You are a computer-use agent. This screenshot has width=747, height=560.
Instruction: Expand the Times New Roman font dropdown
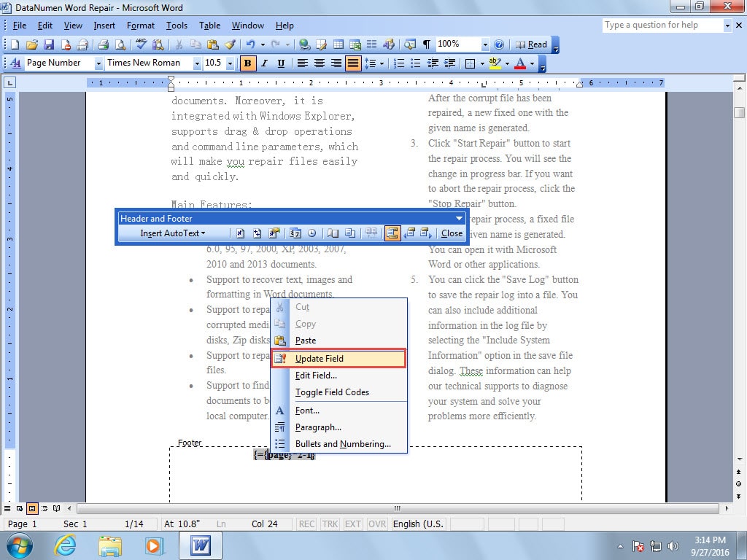tap(197, 63)
